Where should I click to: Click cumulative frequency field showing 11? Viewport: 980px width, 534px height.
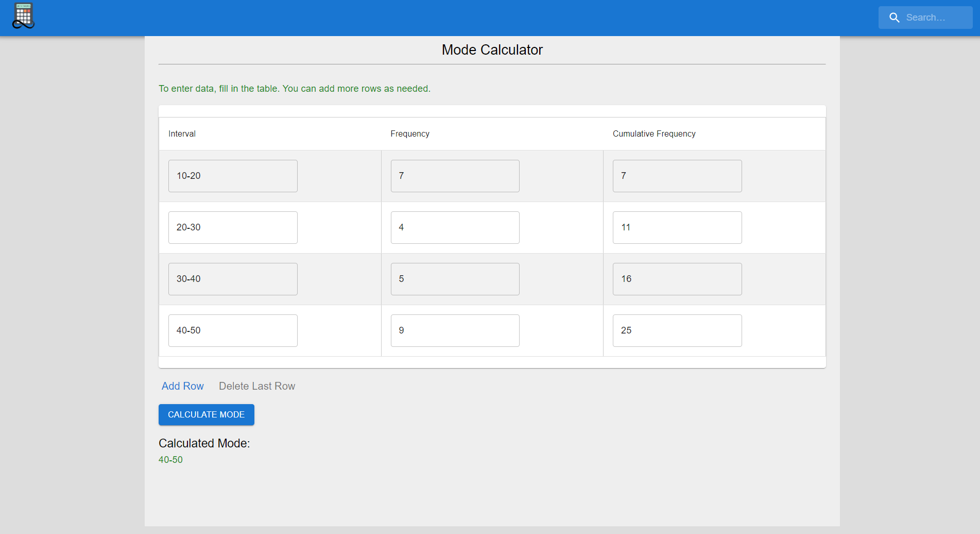tap(677, 227)
